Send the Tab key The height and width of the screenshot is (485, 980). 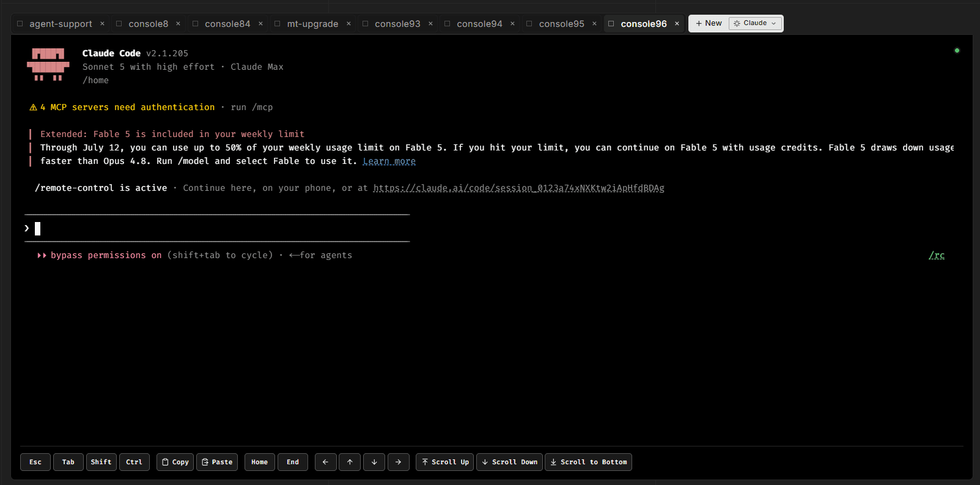68,462
